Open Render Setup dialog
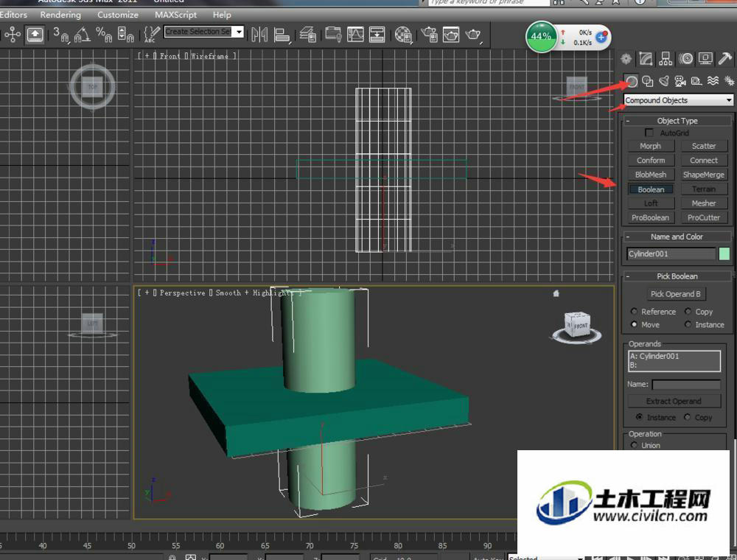Screen dimensions: 737x560 click(429, 35)
